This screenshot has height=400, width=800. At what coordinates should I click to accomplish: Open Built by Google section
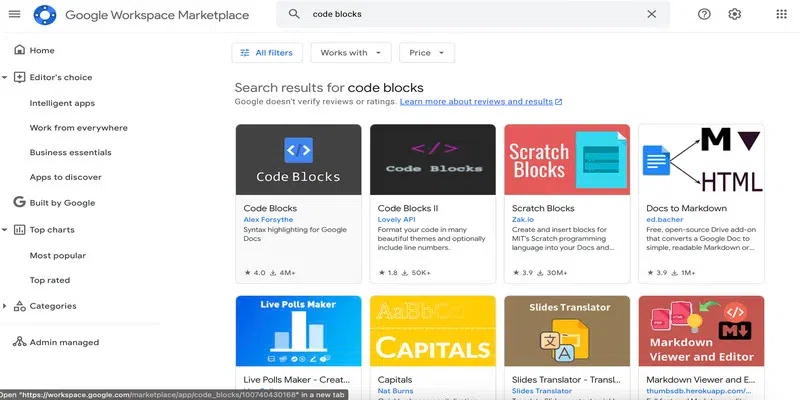coord(62,203)
